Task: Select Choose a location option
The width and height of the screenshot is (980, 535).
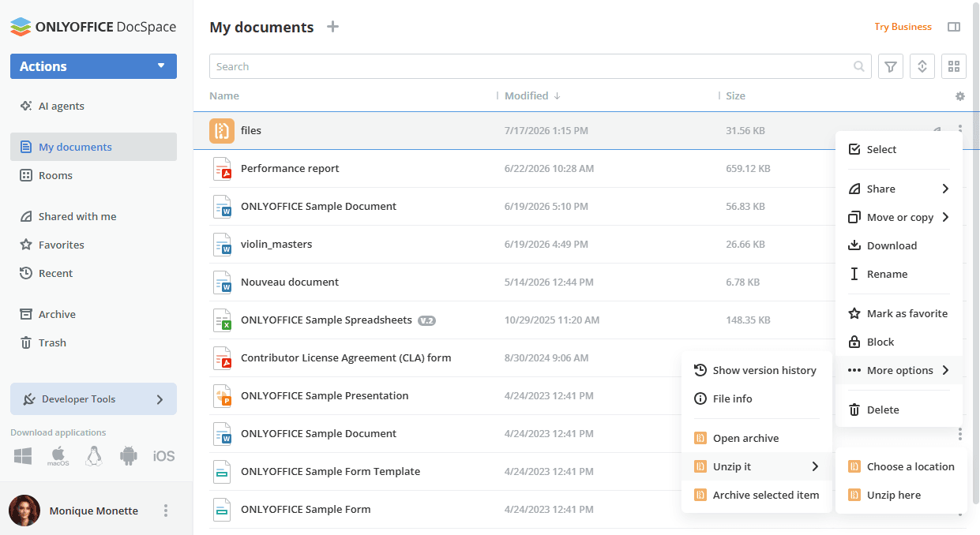Action: (901, 466)
